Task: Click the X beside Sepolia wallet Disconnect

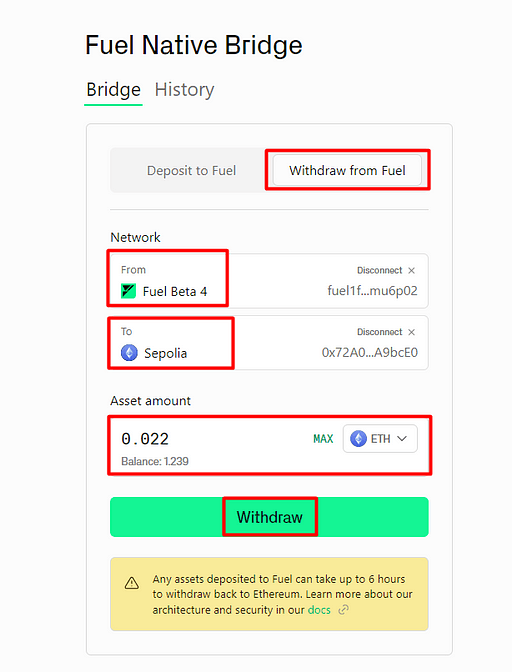Action: [411, 332]
